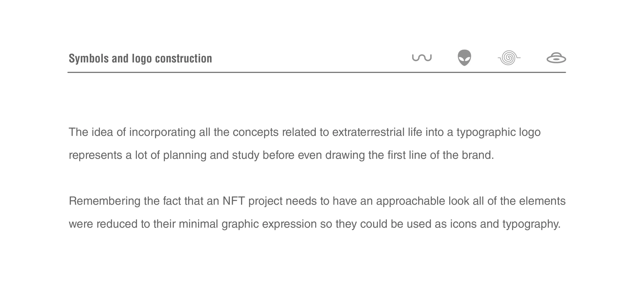Click the word "typography." at paragraph end
The image size is (644, 289).
(532, 224)
